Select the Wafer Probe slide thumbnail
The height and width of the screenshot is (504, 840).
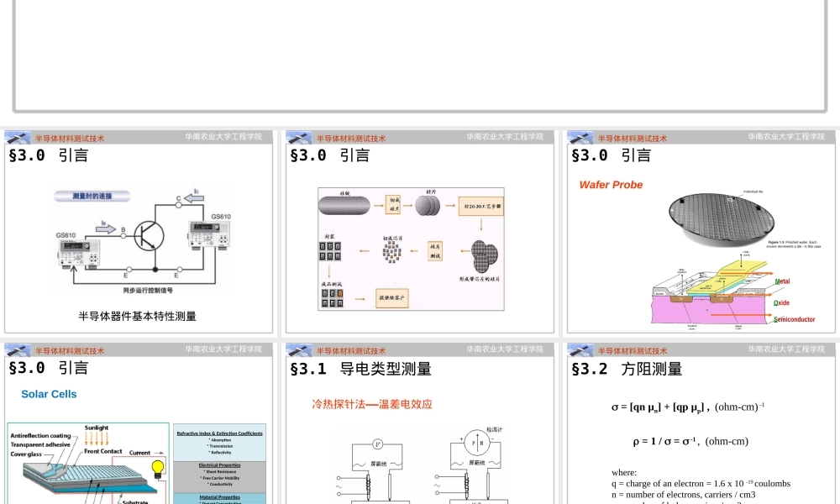pos(701,231)
